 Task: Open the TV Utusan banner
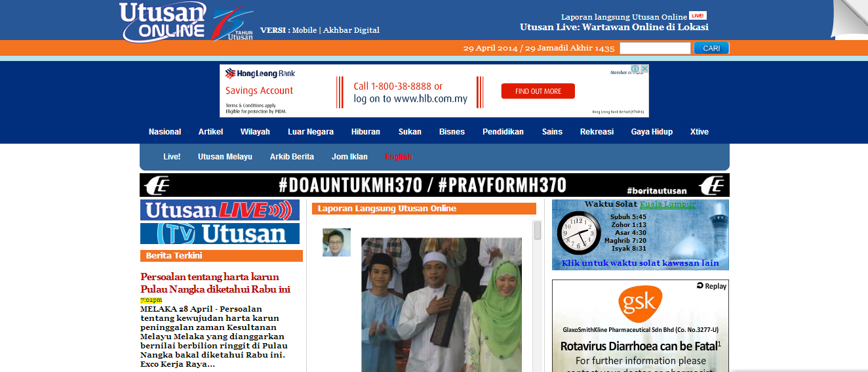coord(220,234)
